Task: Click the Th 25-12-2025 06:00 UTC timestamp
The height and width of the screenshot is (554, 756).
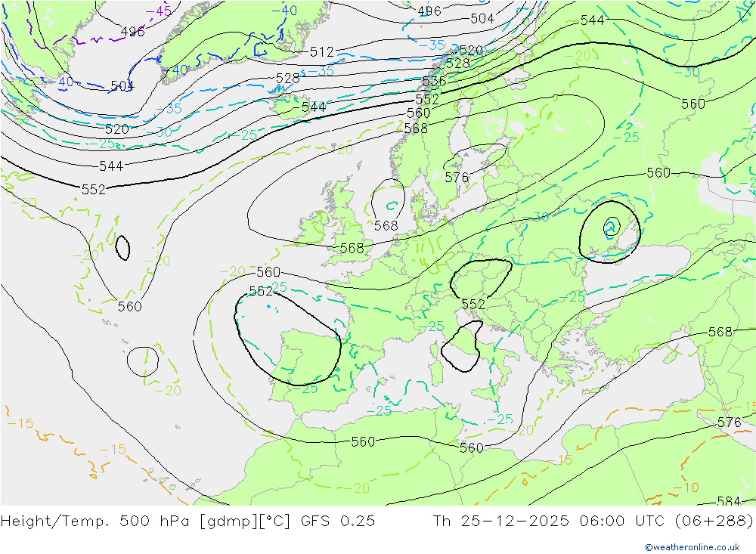Action: pyautogui.click(x=548, y=521)
